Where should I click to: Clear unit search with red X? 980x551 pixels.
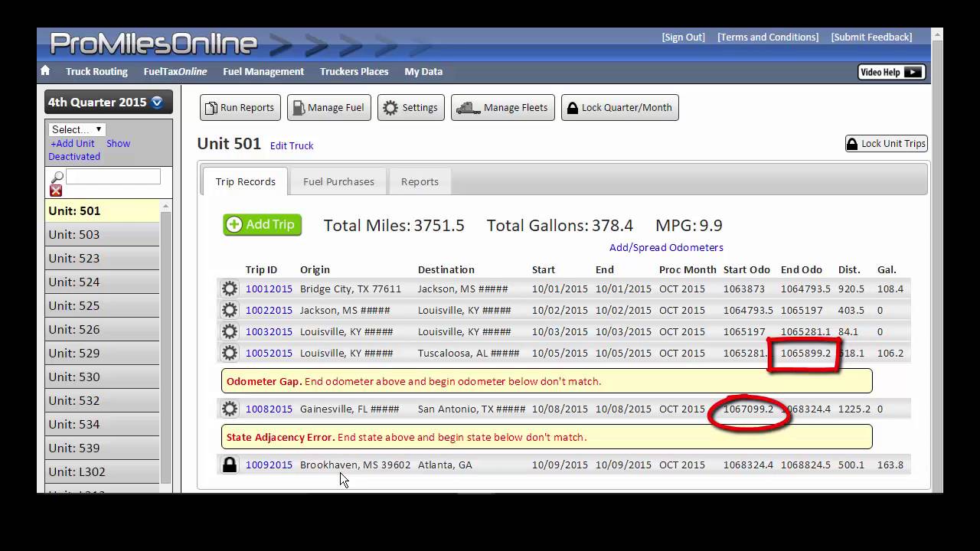pyautogui.click(x=56, y=191)
